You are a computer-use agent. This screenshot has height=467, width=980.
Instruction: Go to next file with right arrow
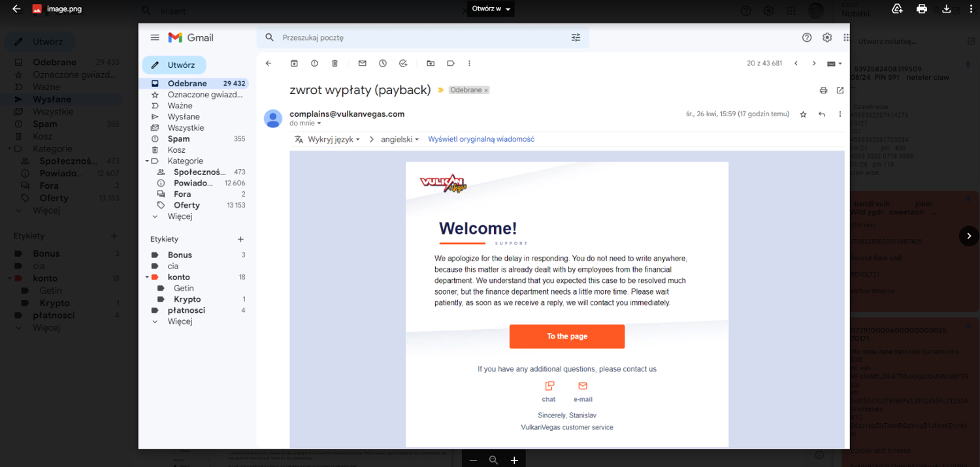tap(969, 236)
